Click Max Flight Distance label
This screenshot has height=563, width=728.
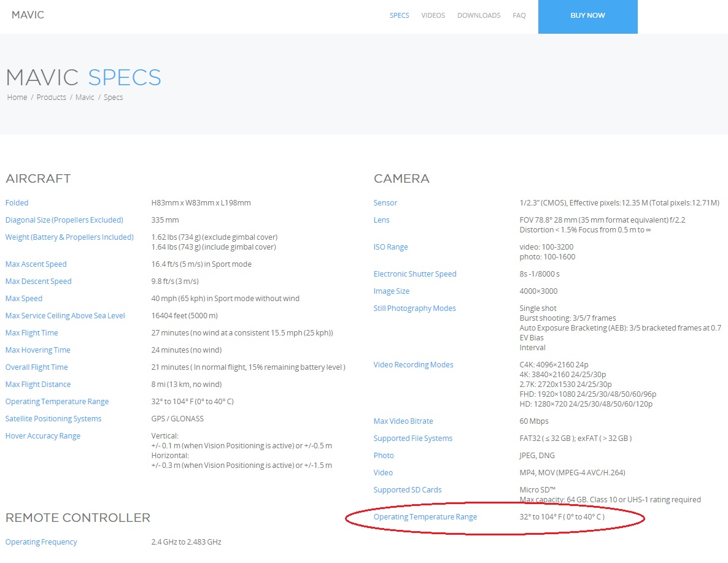point(38,384)
